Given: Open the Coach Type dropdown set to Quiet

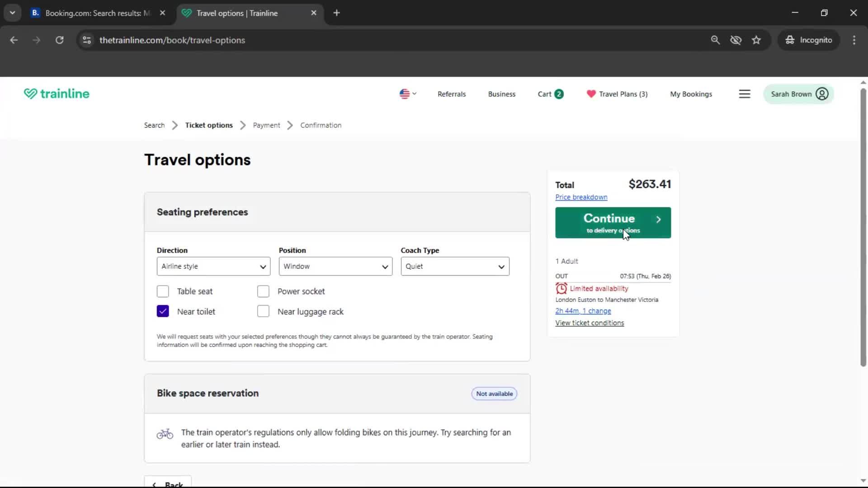Looking at the screenshot, I should pyautogui.click(x=455, y=266).
